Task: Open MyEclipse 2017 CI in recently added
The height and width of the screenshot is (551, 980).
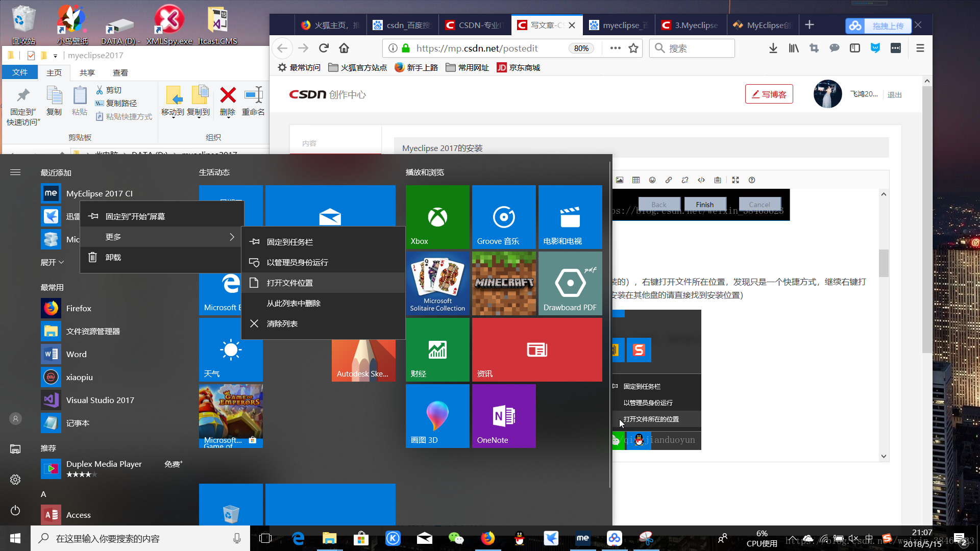Action: pos(99,193)
